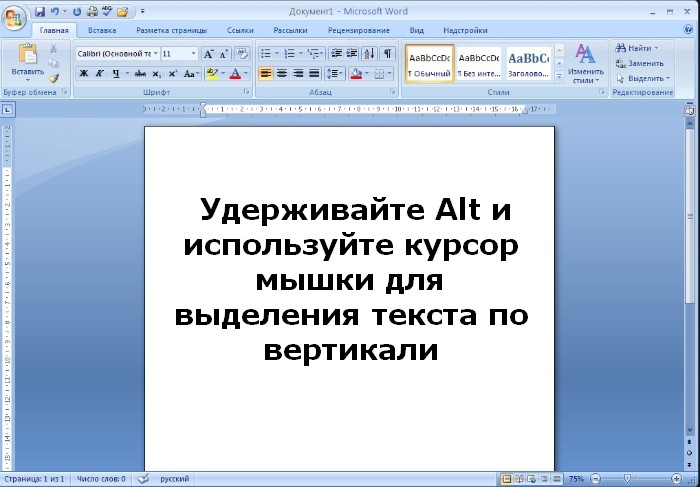Apply strikethrough with the abc icon
700x487 pixels.
coord(140,74)
